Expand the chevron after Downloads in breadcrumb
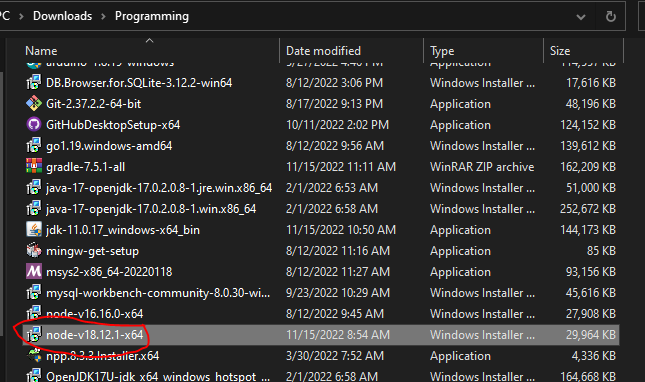The width and height of the screenshot is (645, 382). click(103, 16)
